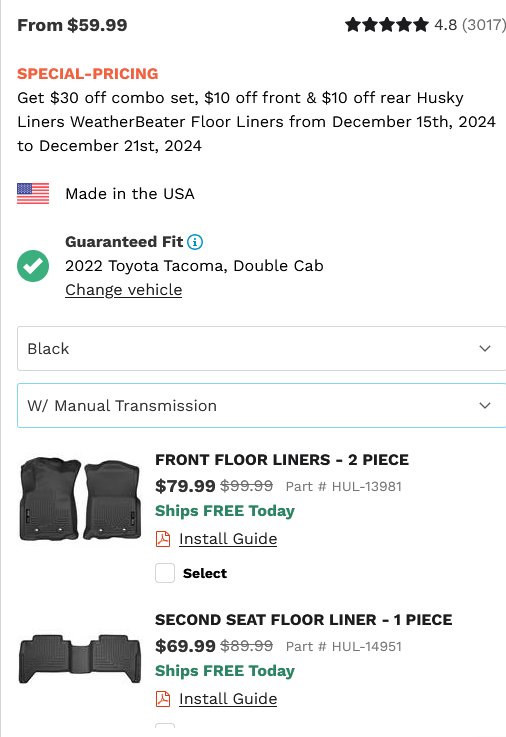Click the PDF icon for front liners guide
This screenshot has height=737, width=506.
pos(163,539)
